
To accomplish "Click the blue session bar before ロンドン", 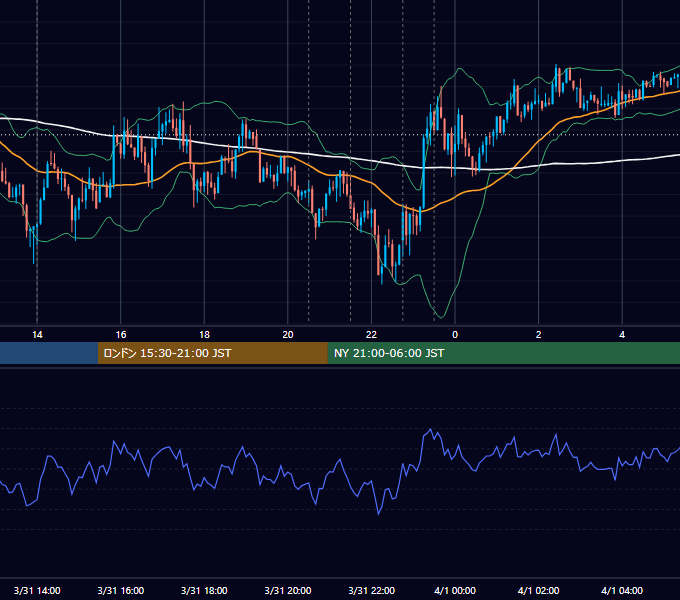I will click(x=49, y=353).
